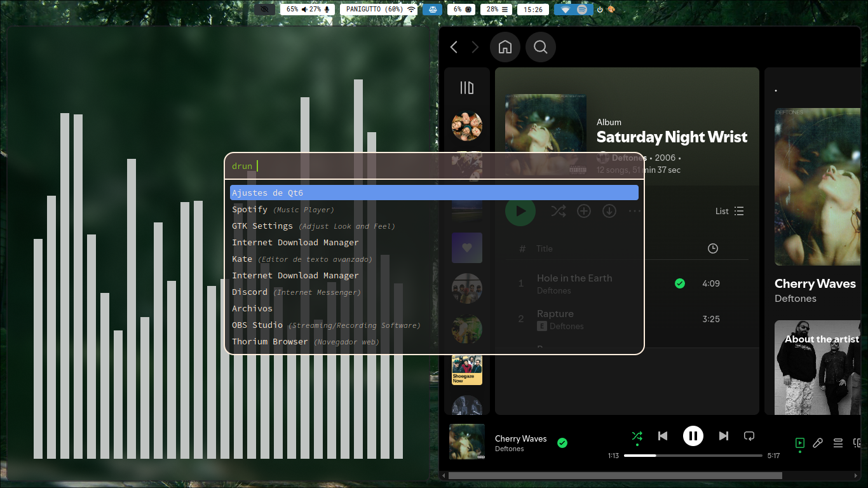Navigate back with Spotify's left arrow

[x=454, y=47]
